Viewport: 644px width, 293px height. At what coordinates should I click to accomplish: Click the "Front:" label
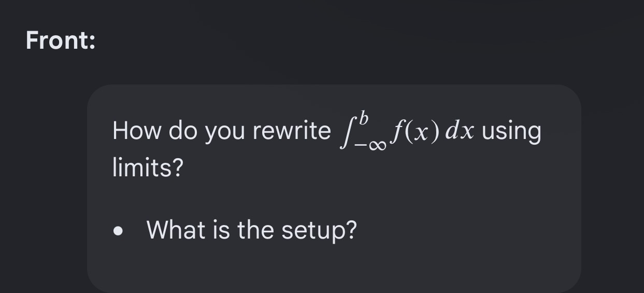tap(61, 40)
